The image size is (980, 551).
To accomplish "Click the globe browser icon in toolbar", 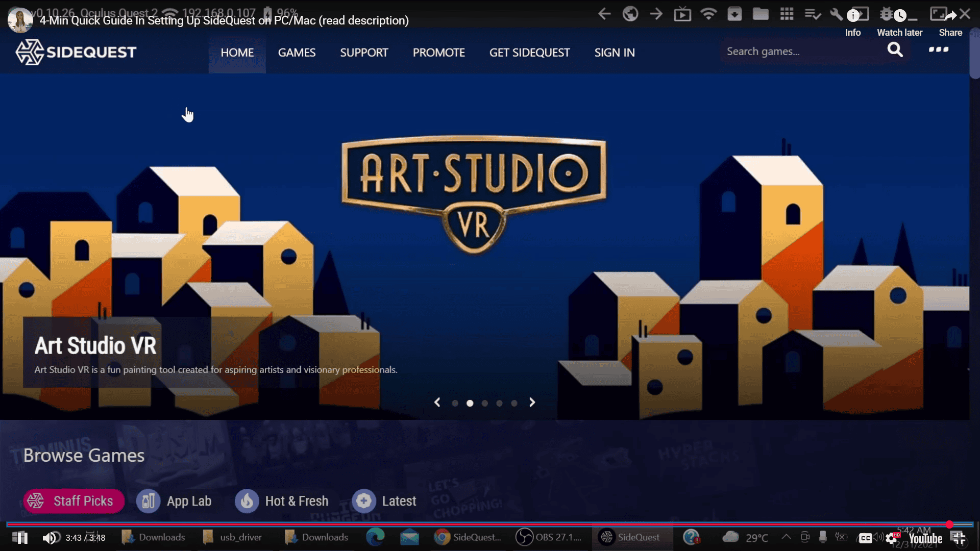I will (630, 14).
